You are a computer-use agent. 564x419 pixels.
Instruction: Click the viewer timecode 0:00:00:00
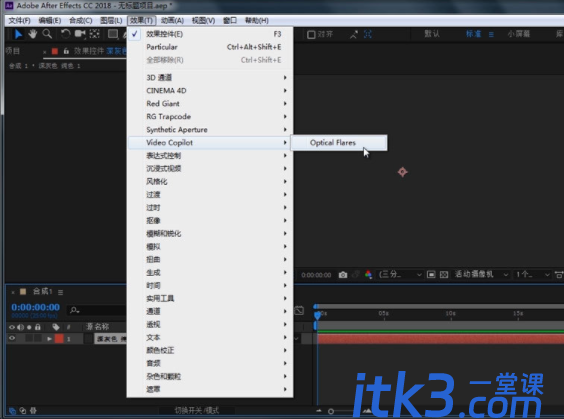(316, 275)
